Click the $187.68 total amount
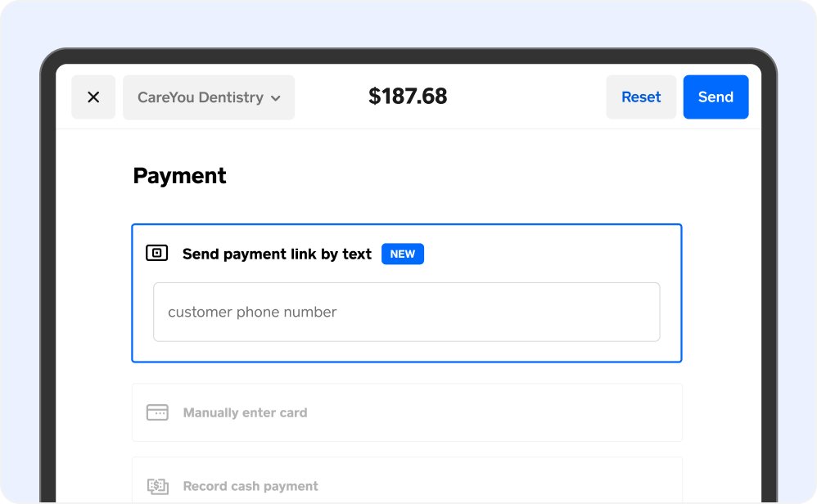Screen dimensions: 817x504 (x=408, y=97)
